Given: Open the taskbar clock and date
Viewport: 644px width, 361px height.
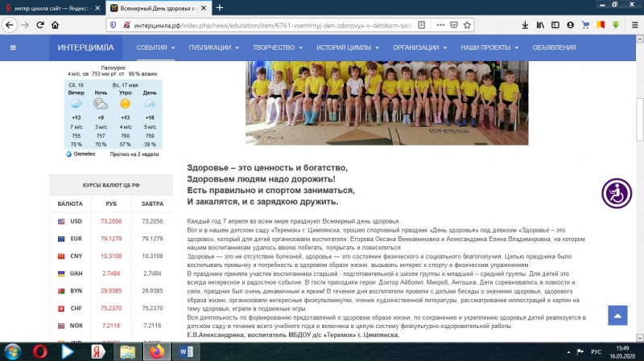Looking at the screenshot, I should (x=622, y=351).
